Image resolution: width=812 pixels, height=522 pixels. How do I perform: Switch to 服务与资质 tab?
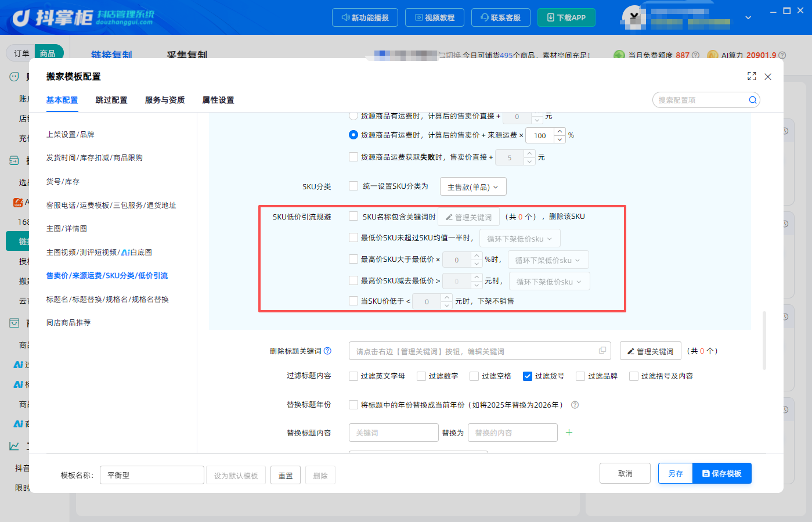pyautogui.click(x=165, y=100)
